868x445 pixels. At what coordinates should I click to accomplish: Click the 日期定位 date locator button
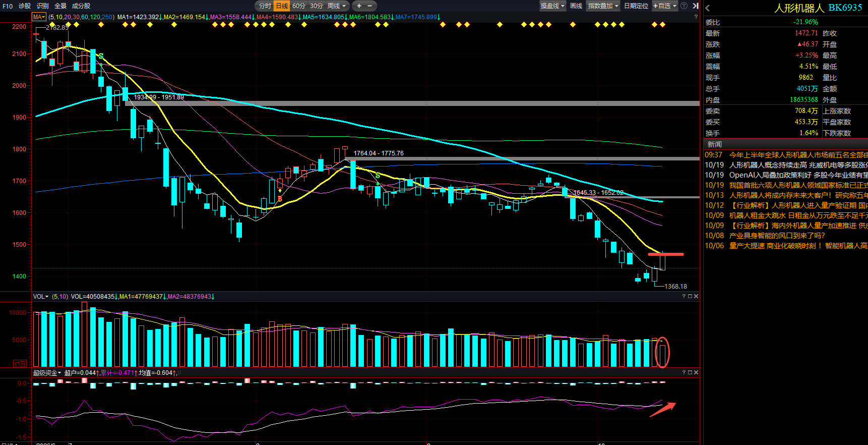click(636, 6)
